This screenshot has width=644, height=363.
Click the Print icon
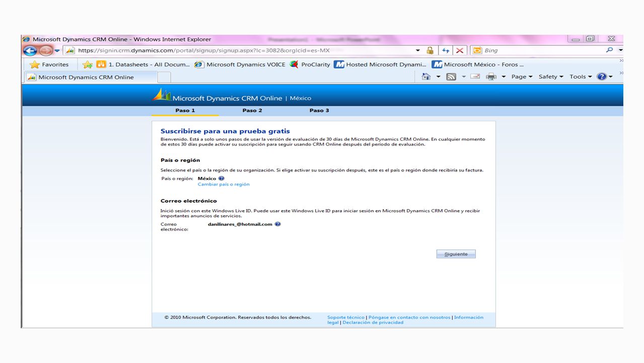(491, 77)
